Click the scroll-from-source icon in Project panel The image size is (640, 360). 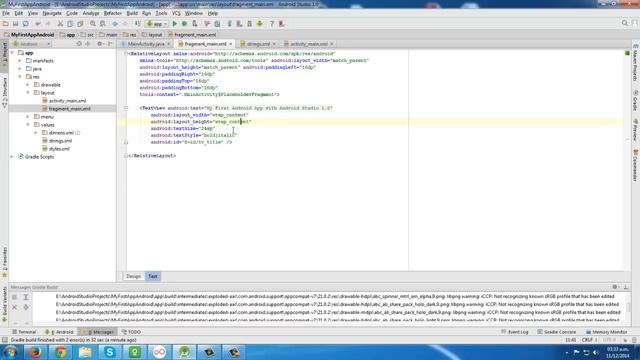79,44
